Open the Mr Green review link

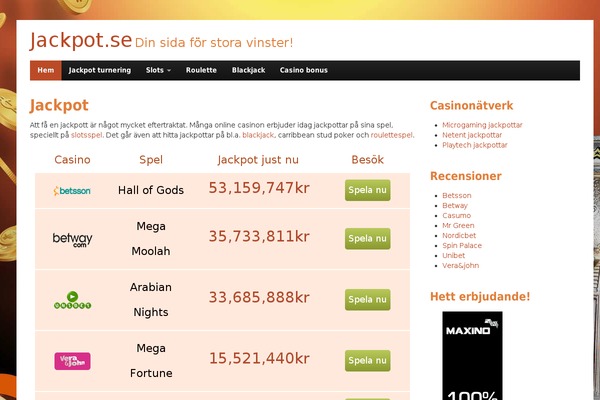coord(458,225)
